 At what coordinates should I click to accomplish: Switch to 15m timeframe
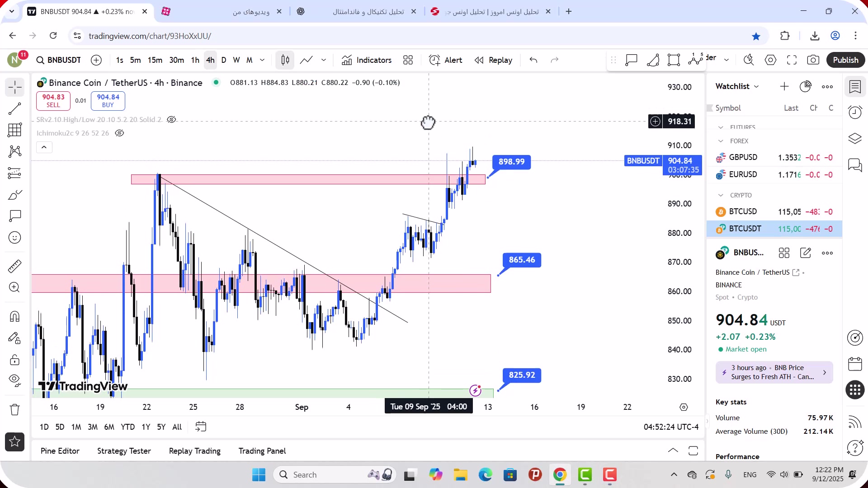pos(155,60)
